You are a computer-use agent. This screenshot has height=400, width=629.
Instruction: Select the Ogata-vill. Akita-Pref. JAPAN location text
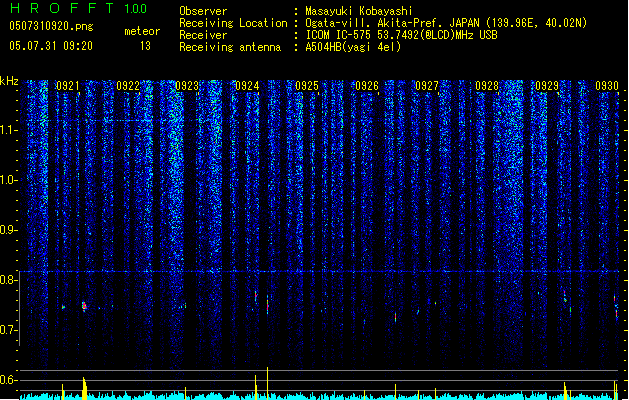(446, 23)
